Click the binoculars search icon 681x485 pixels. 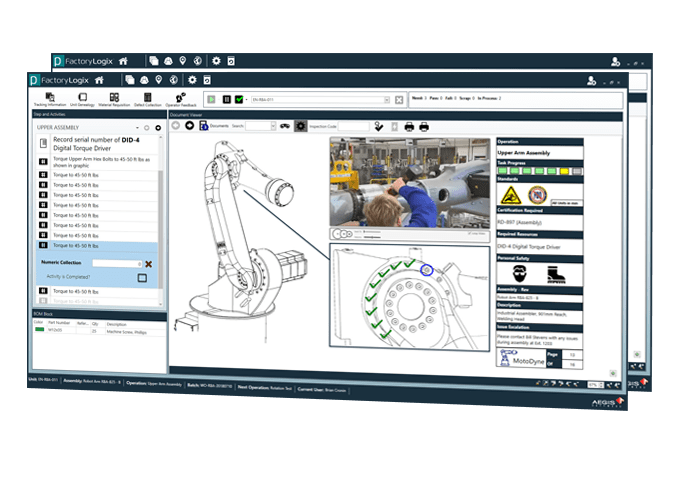click(285, 126)
